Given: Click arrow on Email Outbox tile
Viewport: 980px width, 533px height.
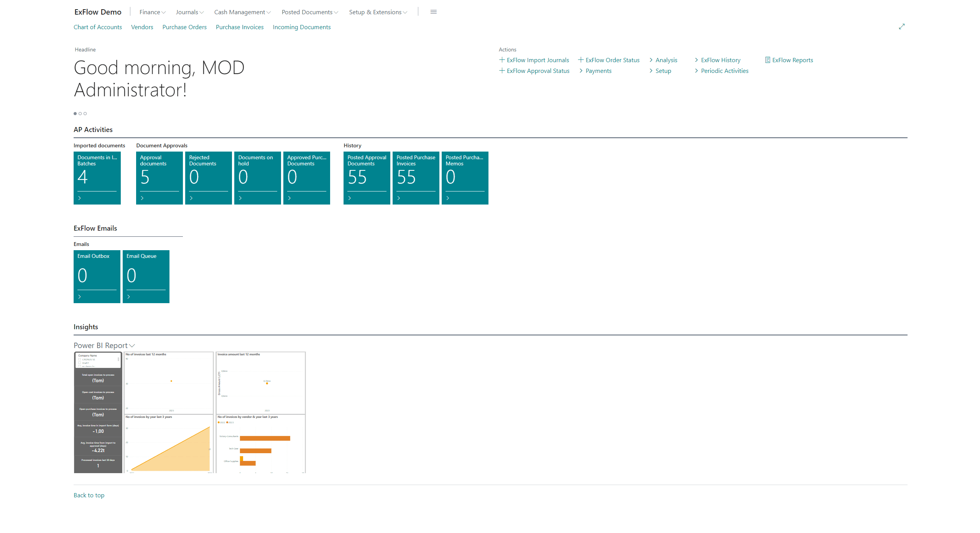Looking at the screenshot, I should (x=80, y=297).
